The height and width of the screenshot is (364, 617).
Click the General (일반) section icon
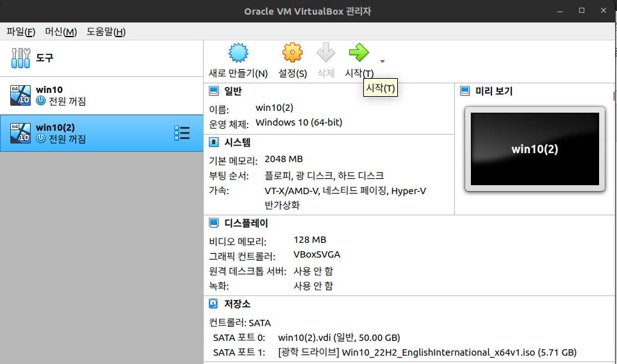[x=213, y=91]
